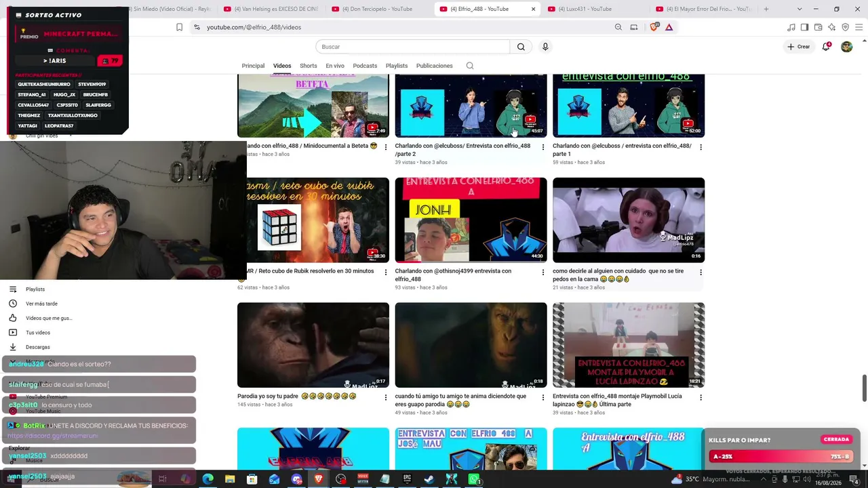Click the YouTube voice search microphone icon
Screen dimensions: 868x488
pyautogui.click(x=545, y=47)
